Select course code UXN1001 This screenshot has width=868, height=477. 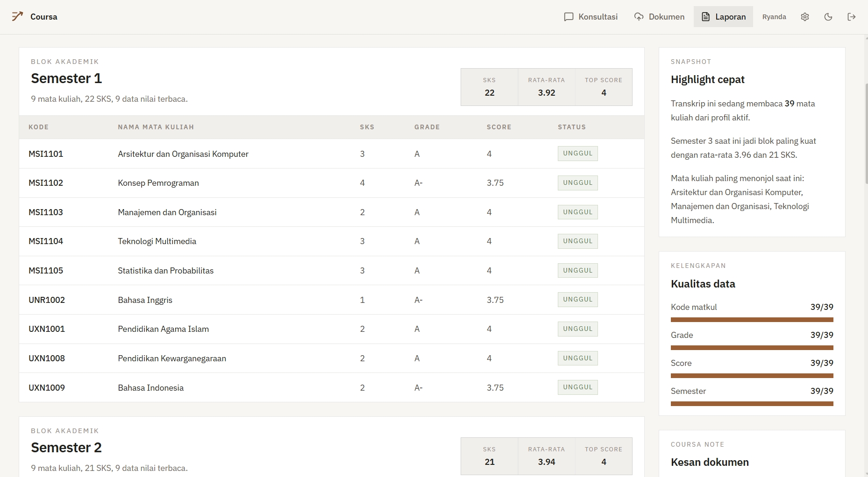pyautogui.click(x=47, y=329)
